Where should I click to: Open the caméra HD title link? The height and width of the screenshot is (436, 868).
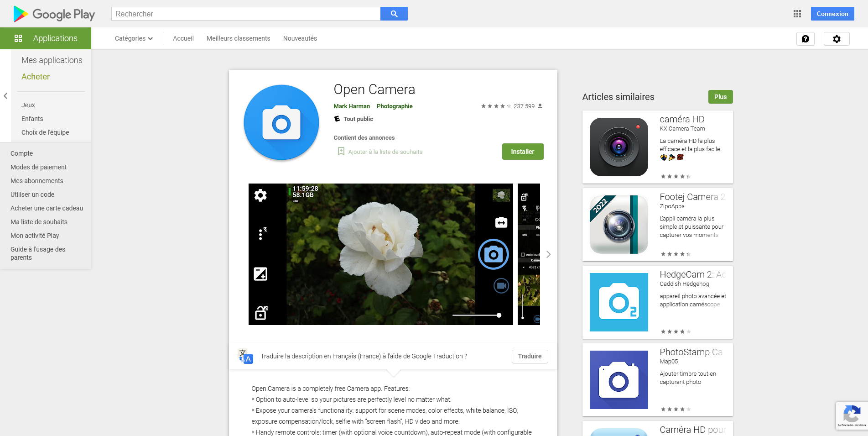682,119
